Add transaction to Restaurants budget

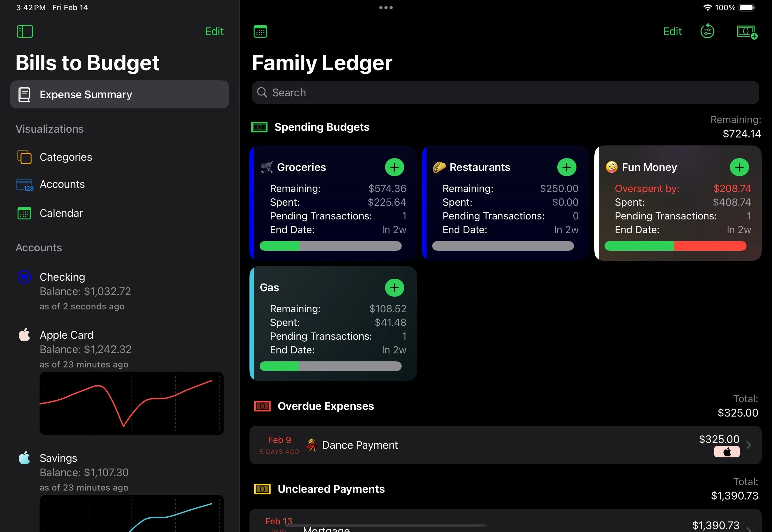click(566, 167)
